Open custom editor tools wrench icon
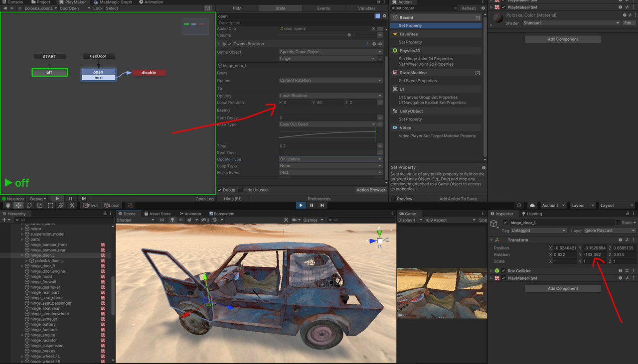Viewport: 638px width, 364px height. tap(72, 205)
